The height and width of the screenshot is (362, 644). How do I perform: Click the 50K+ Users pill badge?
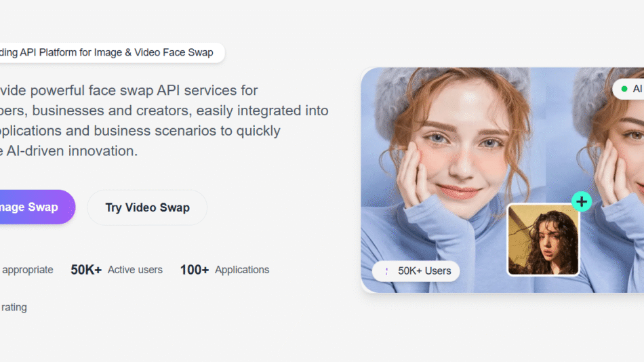click(416, 271)
